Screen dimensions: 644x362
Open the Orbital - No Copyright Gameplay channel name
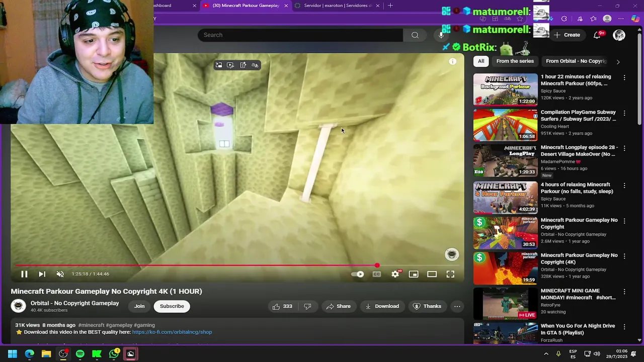click(75, 303)
